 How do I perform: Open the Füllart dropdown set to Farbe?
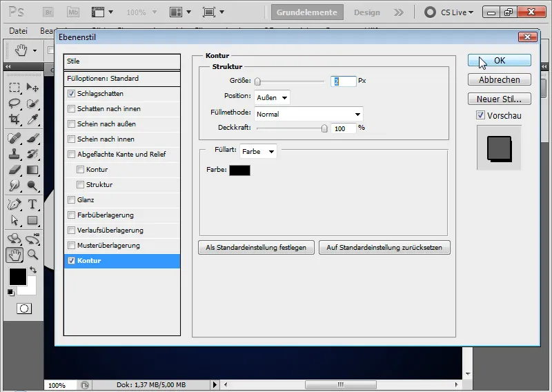258,151
